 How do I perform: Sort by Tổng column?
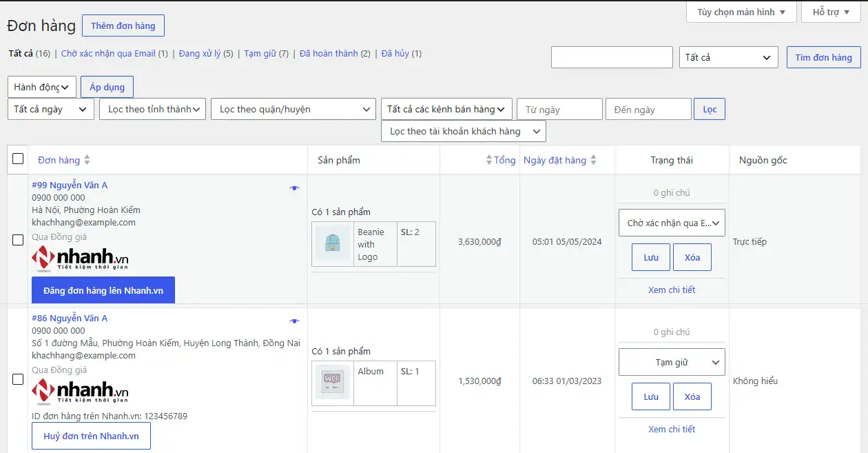pos(501,160)
